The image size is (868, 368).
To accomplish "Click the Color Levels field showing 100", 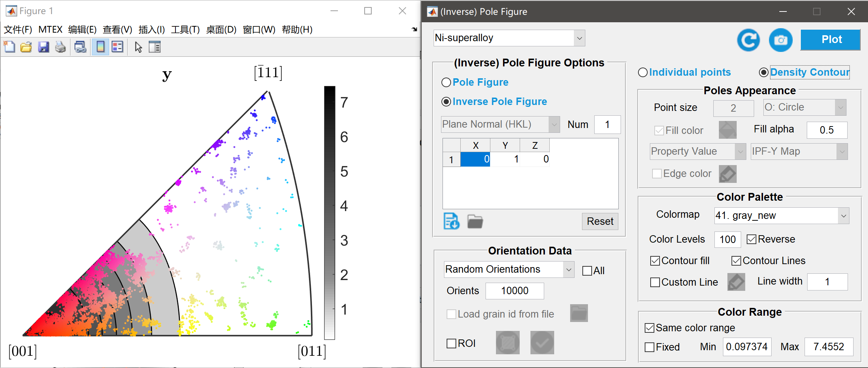I will click(x=728, y=240).
